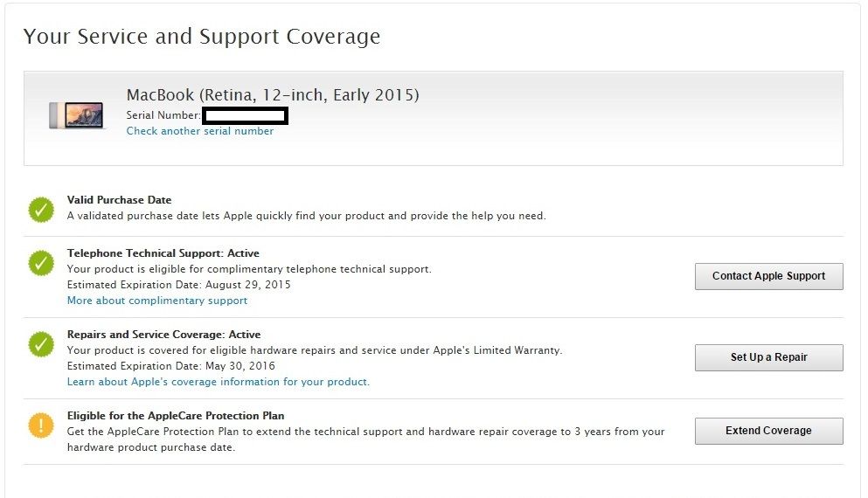This screenshot has height=498, width=868.
Task: Click the MacBook product thumbnail image
Action: [x=78, y=115]
